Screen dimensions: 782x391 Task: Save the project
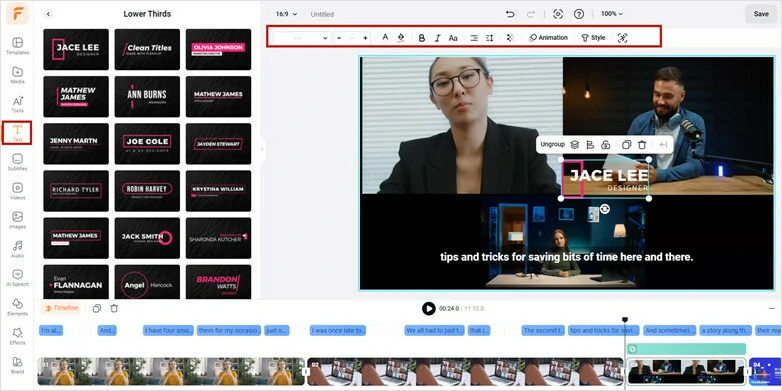761,14
